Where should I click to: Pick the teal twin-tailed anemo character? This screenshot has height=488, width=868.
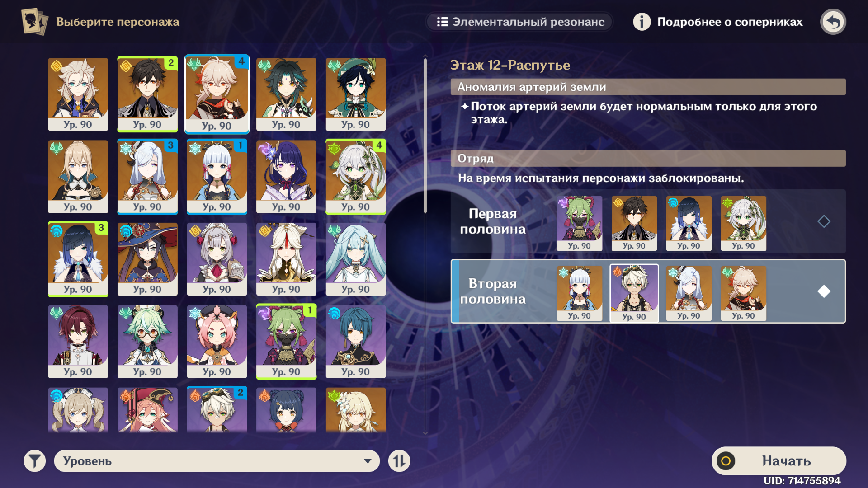[356, 259]
